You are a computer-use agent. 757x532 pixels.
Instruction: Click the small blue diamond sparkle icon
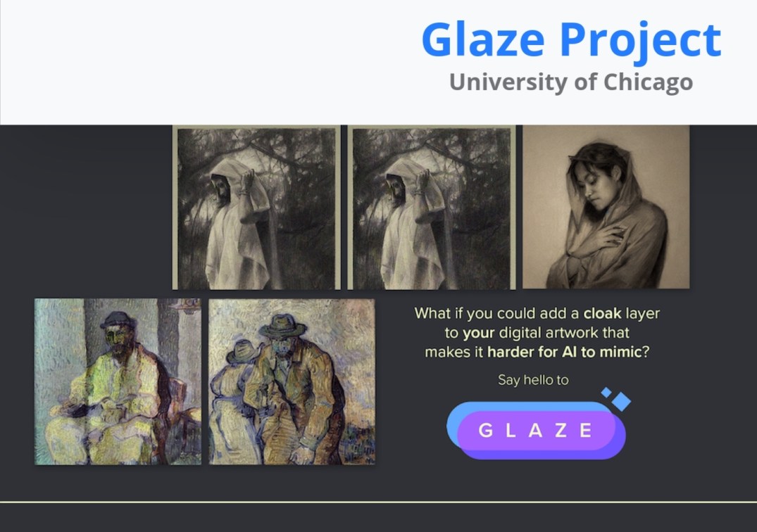pos(606,392)
